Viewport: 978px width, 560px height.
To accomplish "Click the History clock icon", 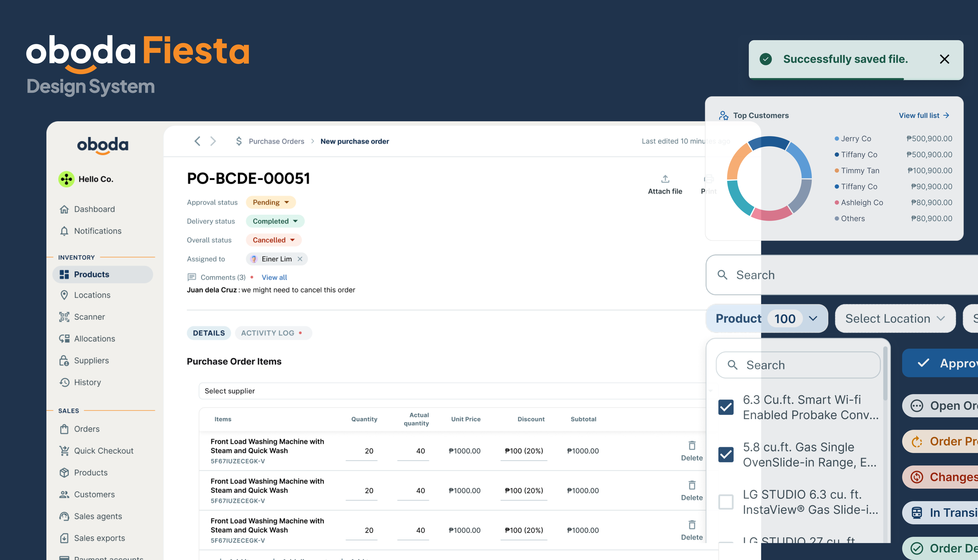I will coord(64,382).
